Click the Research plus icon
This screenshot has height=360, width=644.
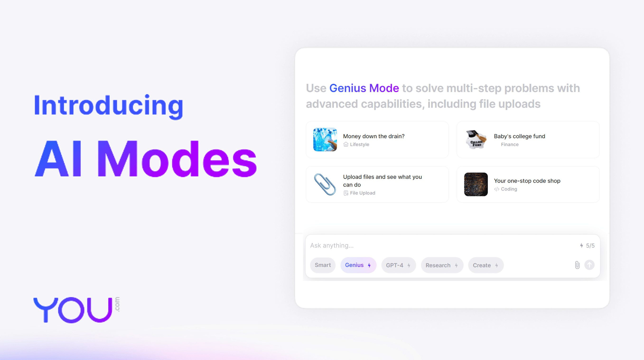point(456,265)
